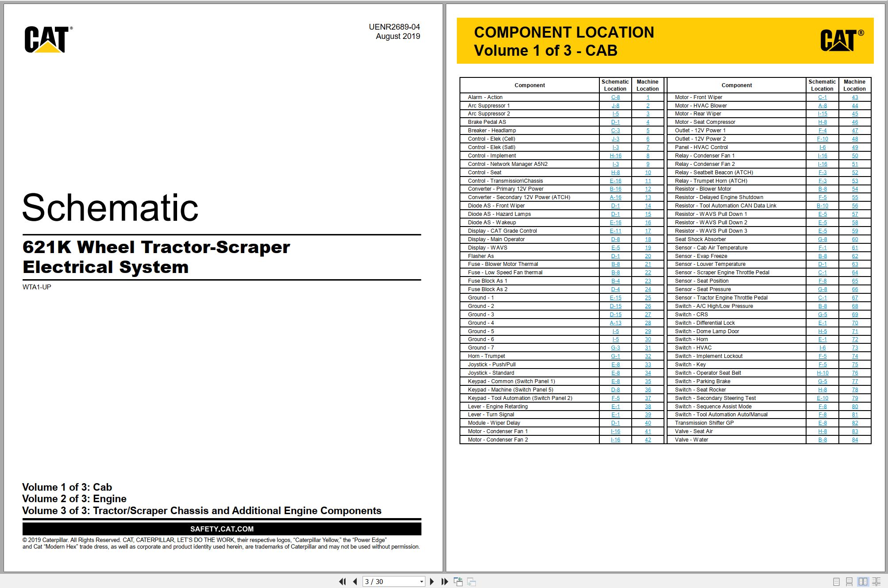Open machine location link 43
The height and width of the screenshot is (588, 888).
tap(855, 97)
